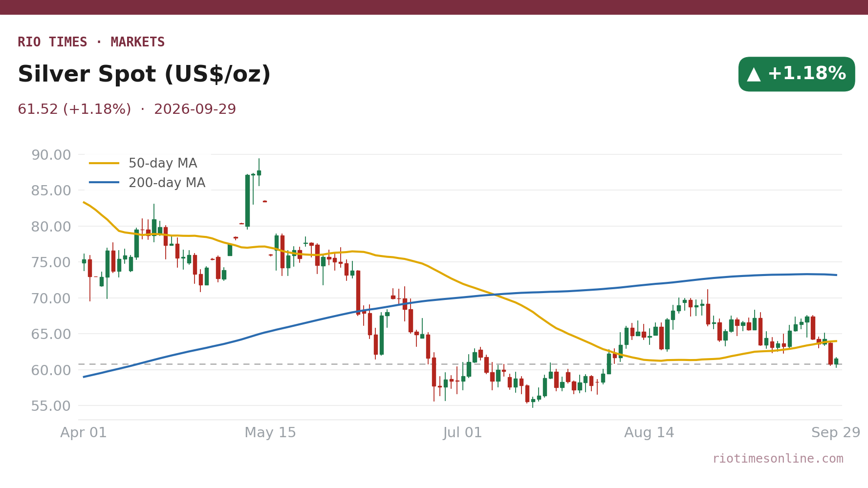Viewport: 868px width, 488px height.
Task: Click the 70.00 y-axis label
Action: (51, 298)
